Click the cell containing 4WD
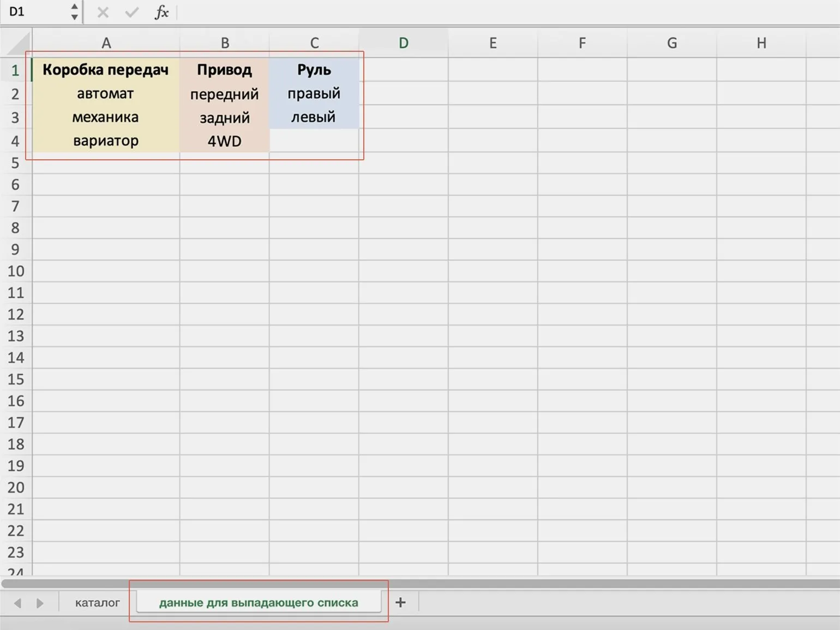This screenshot has height=630, width=840. [224, 141]
